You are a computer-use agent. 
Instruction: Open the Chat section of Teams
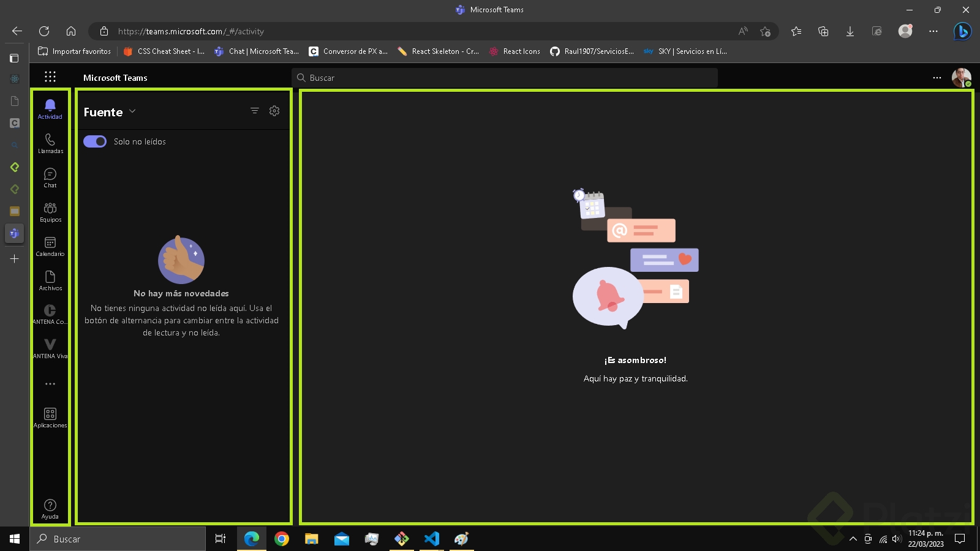(50, 178)
